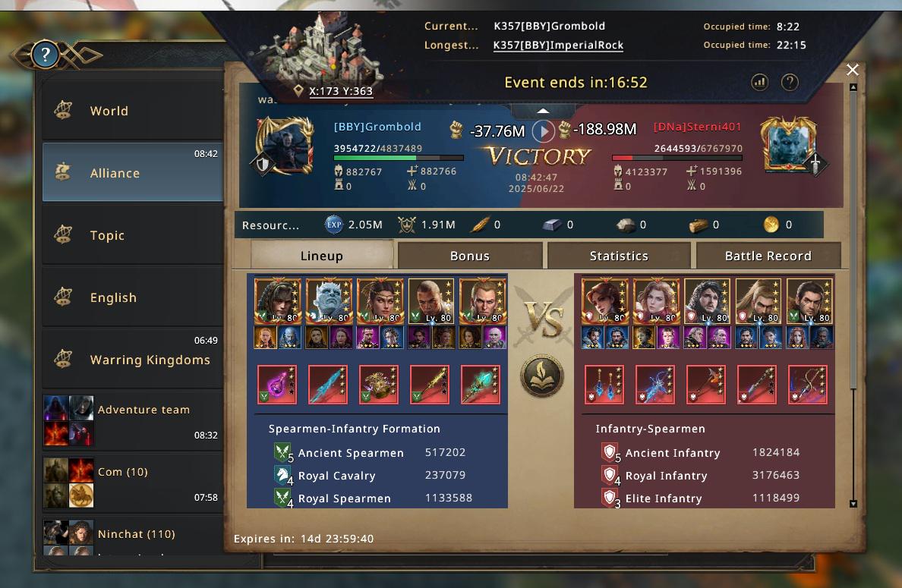
Task: Play the battle replay button
Action: 543,131
